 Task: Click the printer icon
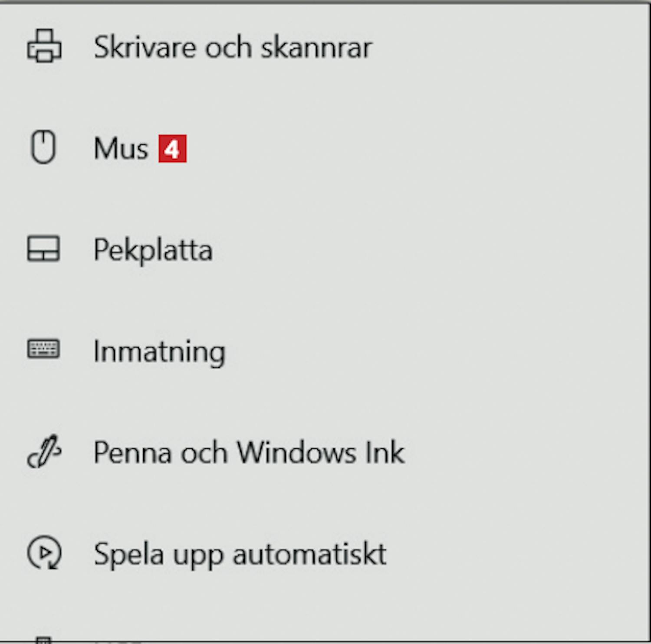44,46
